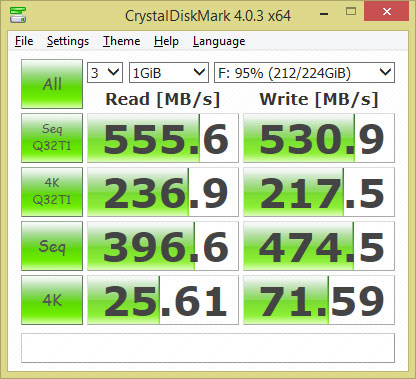Screen dimensions: 416x379
Task: Open the Theme menu
Action: click(x=121, y=41)
